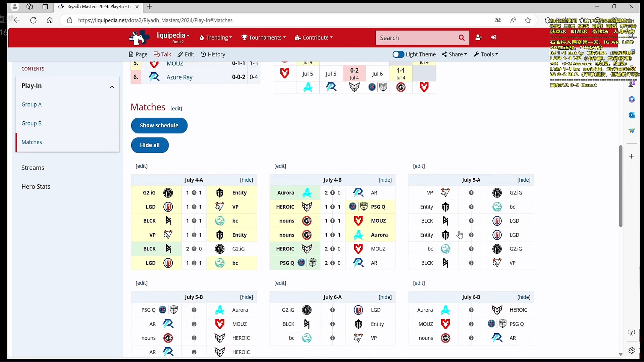
Task: Click the log in icon
Action: [x=494, y=38]
